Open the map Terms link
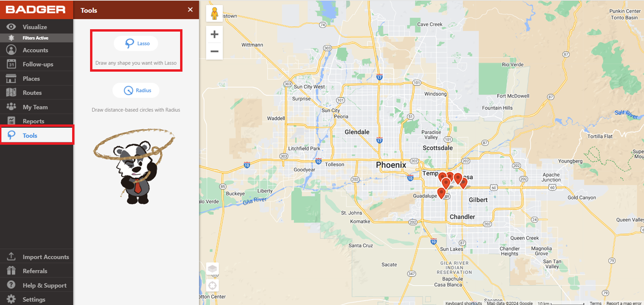The image size is (644, 305). [x=595, y=303]
